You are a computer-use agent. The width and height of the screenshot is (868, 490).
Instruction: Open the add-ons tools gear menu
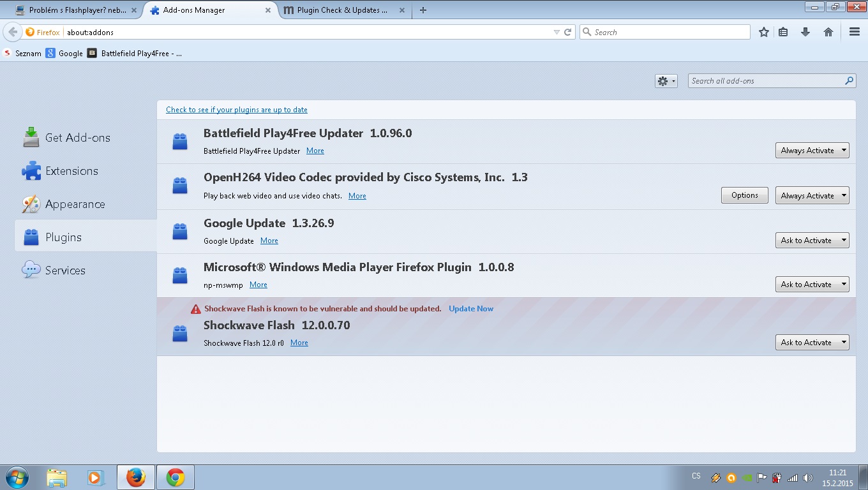tap(666, 81)
